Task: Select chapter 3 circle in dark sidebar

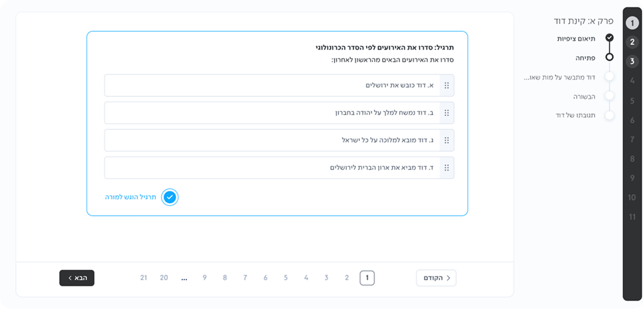Action: click(632, 62)
